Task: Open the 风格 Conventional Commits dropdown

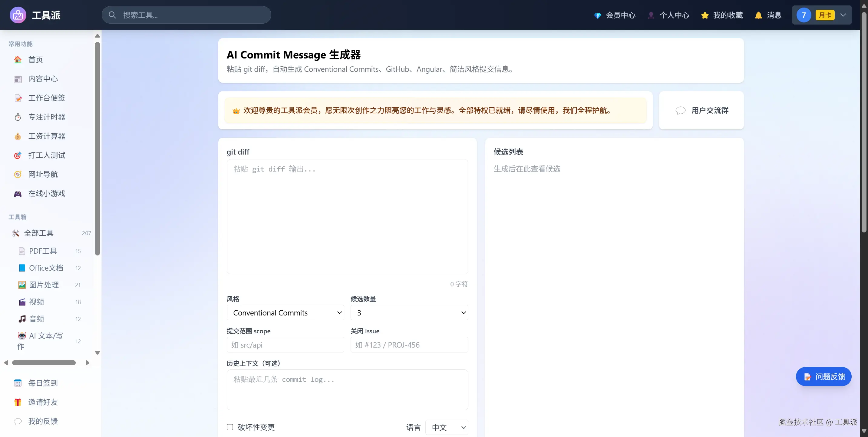Action: click(x=285, y=312)
